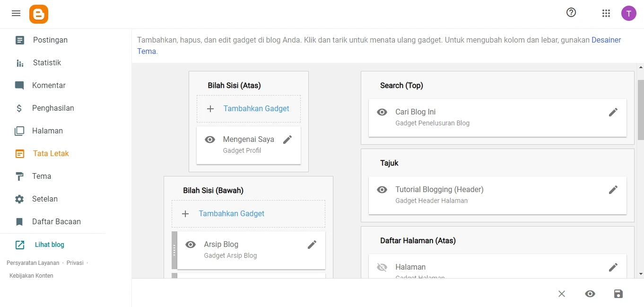Viewport: 644px width, 307px height.
Task: Edit the Mengenai Saya gadget
Action: tap(287, 140)
